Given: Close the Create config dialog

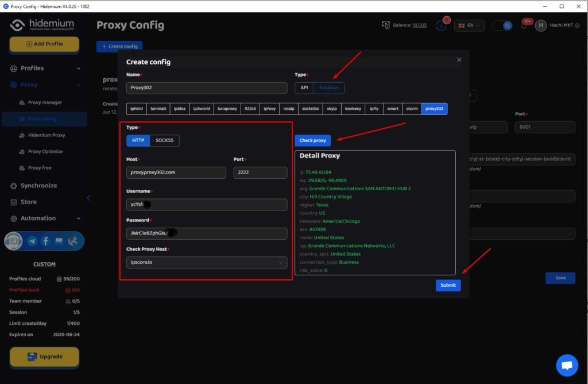Looking at the screenshot, I should [x=459, y=60].
